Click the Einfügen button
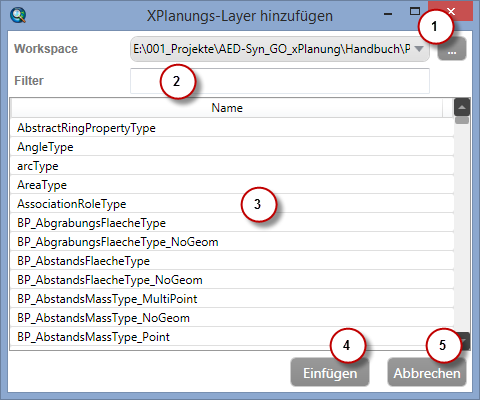This screenshot has height=400, width=480. tap(330, 373)
